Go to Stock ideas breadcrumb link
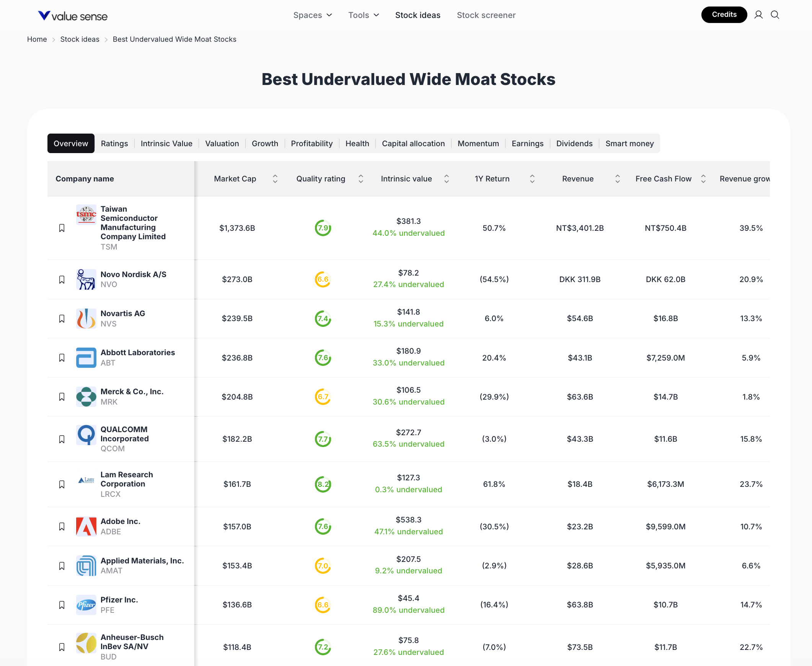This screenshot has width=812, height=666. (x=79, y=39)
